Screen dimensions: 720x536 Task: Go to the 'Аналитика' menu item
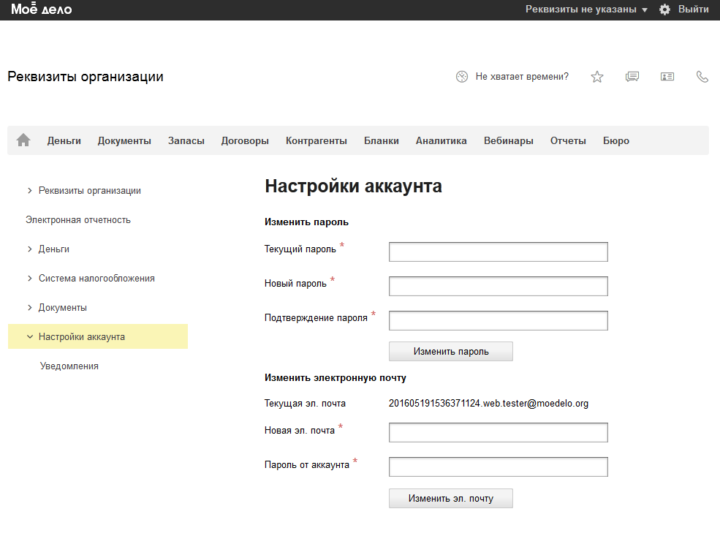(x=441, y=141)
